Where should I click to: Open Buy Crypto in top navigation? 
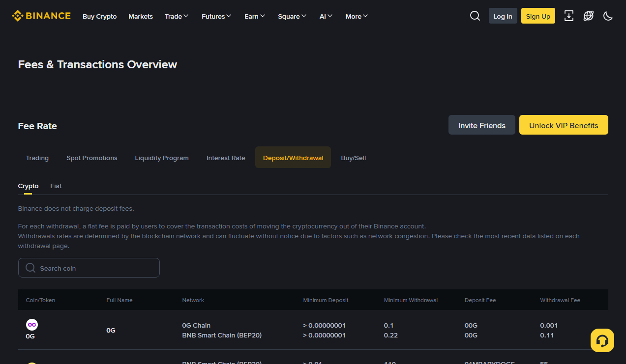coord(100,16)
